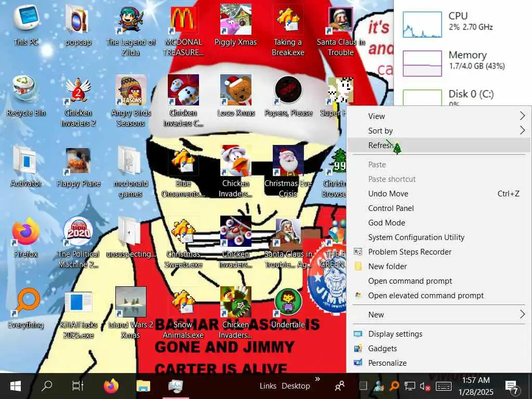532x399 pixels.
Task: Open the touch keyboard tray icon
Action: click(443, 386)
